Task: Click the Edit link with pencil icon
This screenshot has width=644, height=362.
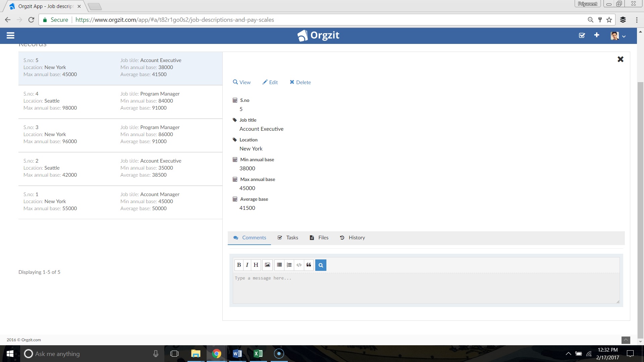Action: 270,82
